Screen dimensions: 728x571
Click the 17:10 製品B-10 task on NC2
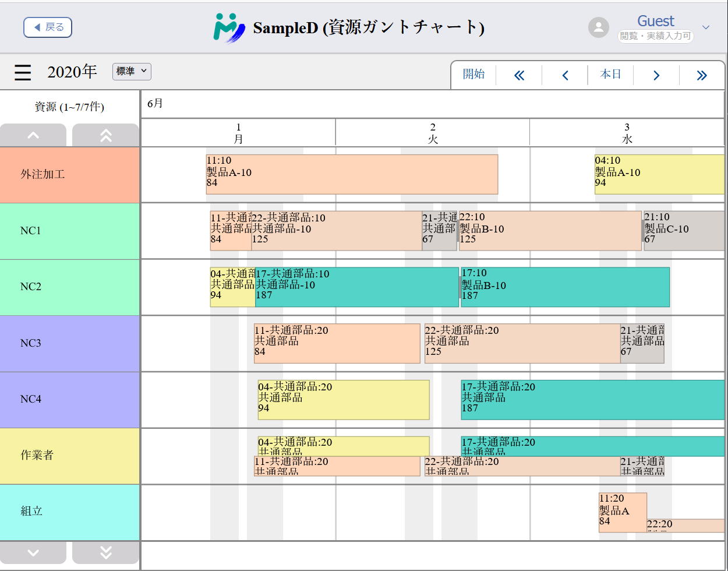(564, 287)
